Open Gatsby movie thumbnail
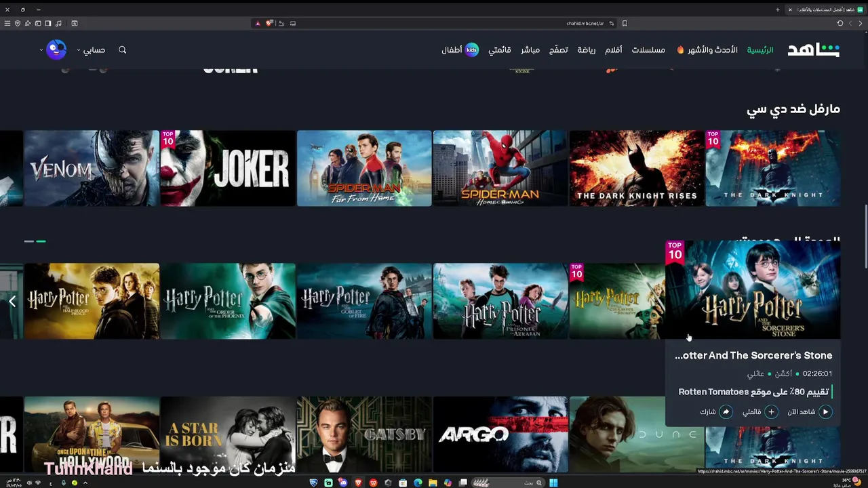 pyautogui.click(x=364, y=434)
